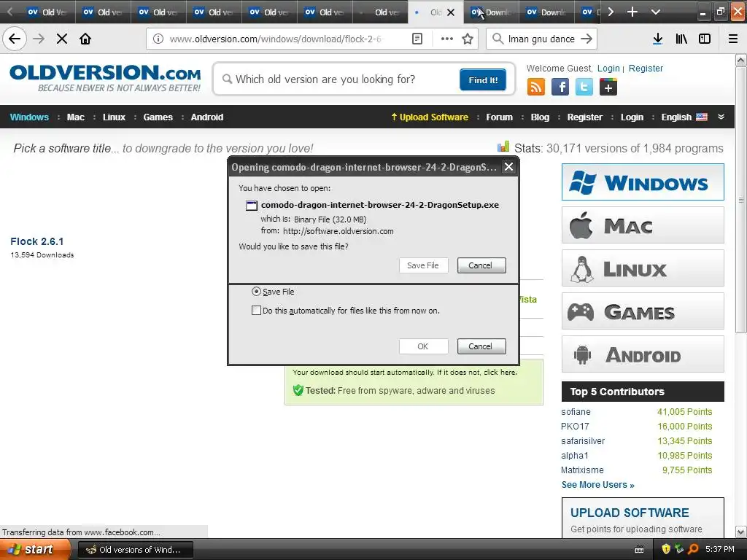Click the search go arrow in search box

pyautogui.click(x=587, y=39)
